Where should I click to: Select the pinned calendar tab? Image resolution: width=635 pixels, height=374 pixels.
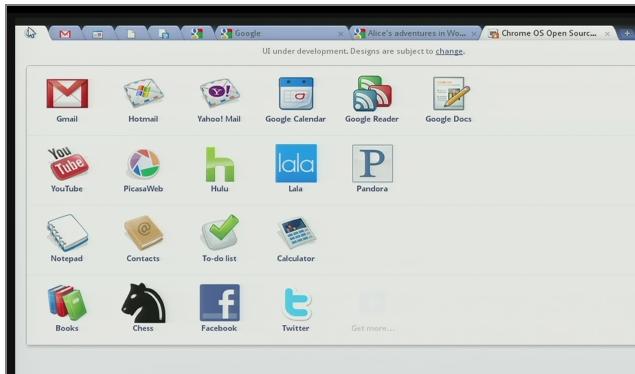point(98,34)
